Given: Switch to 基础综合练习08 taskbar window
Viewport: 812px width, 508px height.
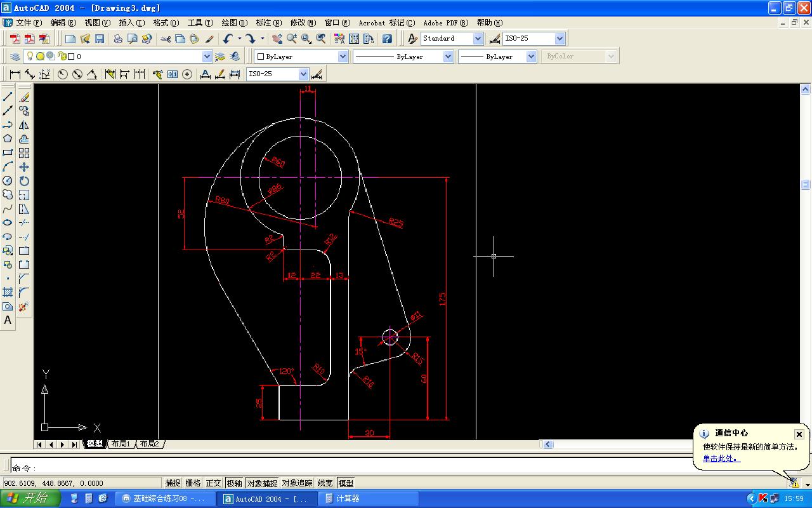Looking at the screenshot, I should (164, 498).
